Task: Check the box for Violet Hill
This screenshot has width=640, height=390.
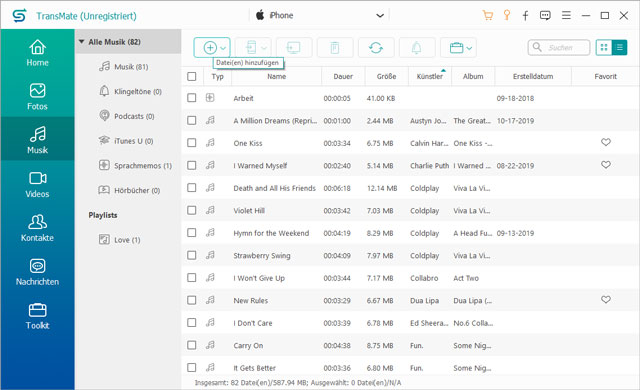Action: pos(191,210)
